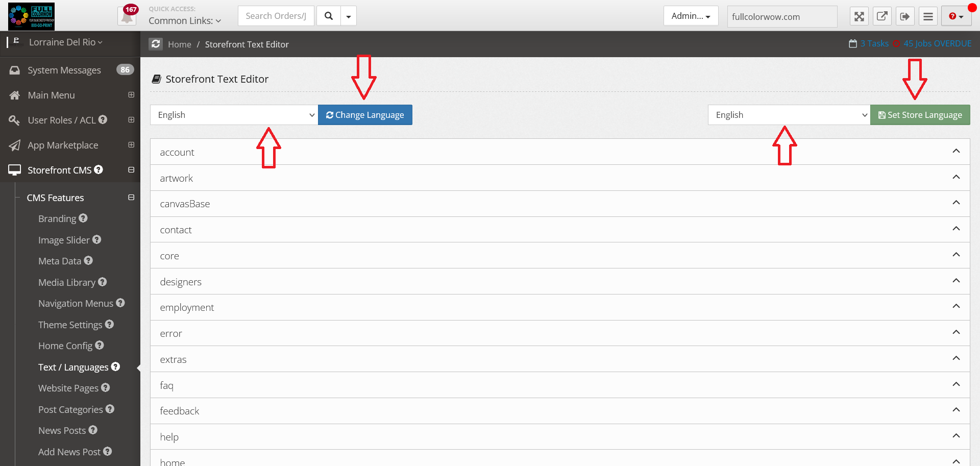Click the User Roles / ACL help icon
This screenshot has width=980, height=466.
(103, 119)
